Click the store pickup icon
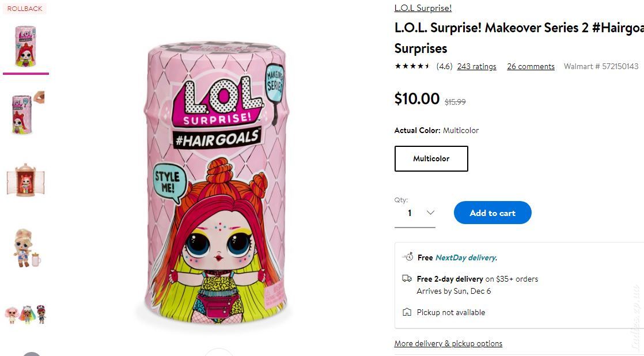This screenshot has width=644, height=356. [x=407, y=312]
